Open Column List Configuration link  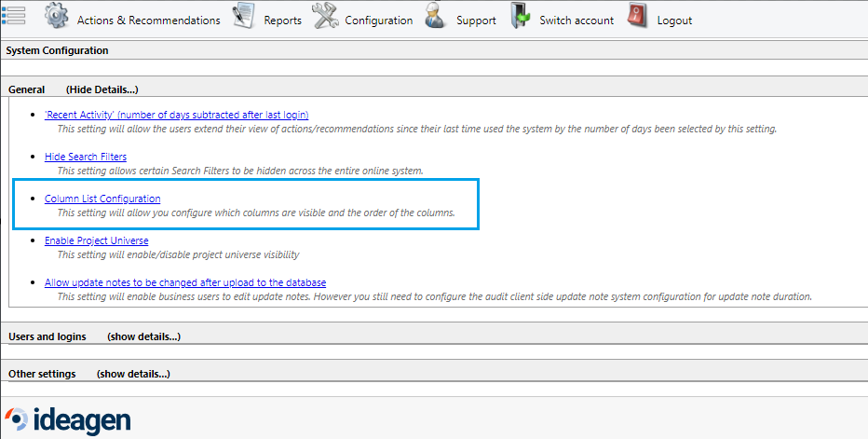(x=102, y=199)
